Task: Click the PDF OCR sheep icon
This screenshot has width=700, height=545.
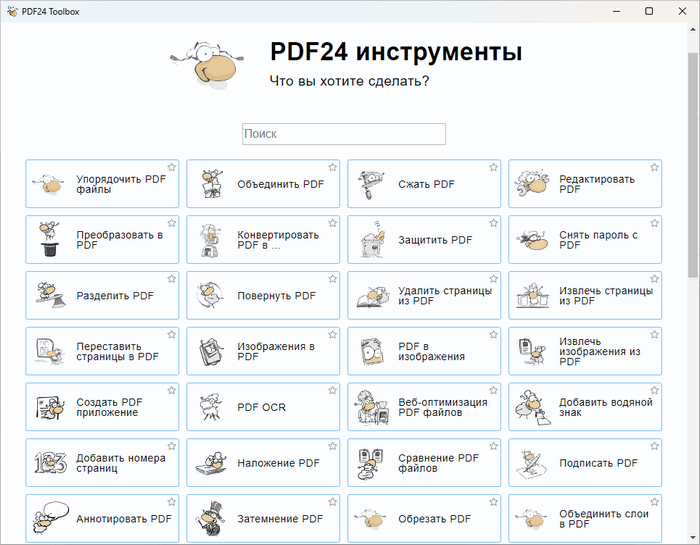Action: click(210, 407)
